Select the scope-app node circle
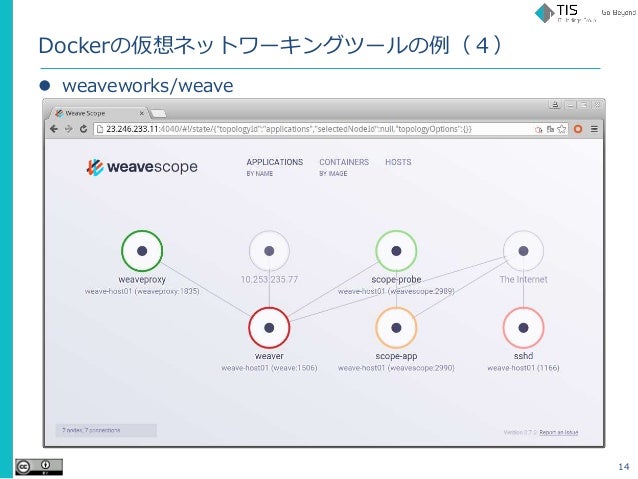This screenshot has height=479, width=638. tap(396, 328)
